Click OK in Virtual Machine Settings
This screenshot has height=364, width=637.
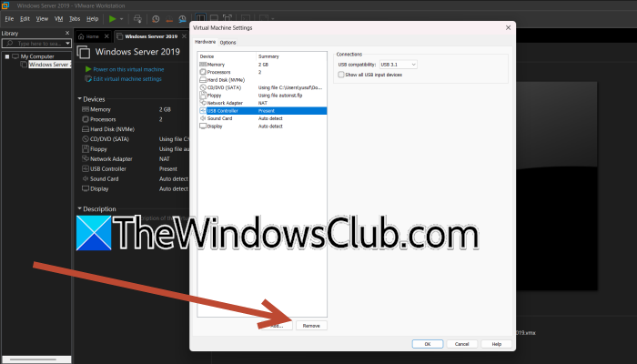[x=428, y=344]
